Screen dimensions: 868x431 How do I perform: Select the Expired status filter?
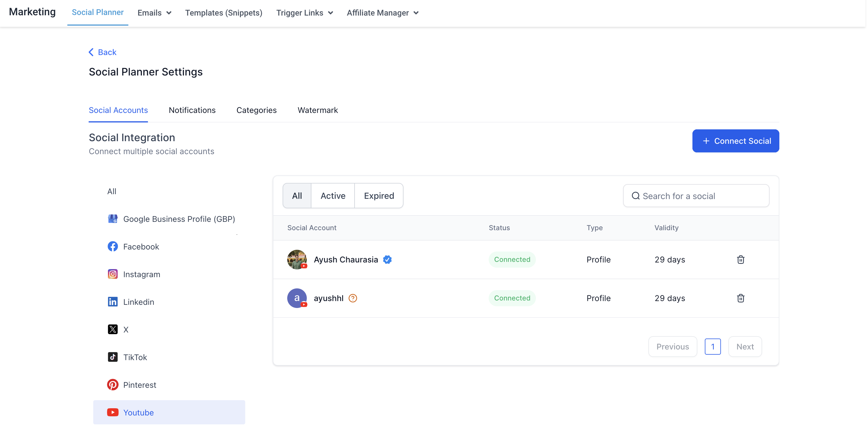(x=379, y=196)
